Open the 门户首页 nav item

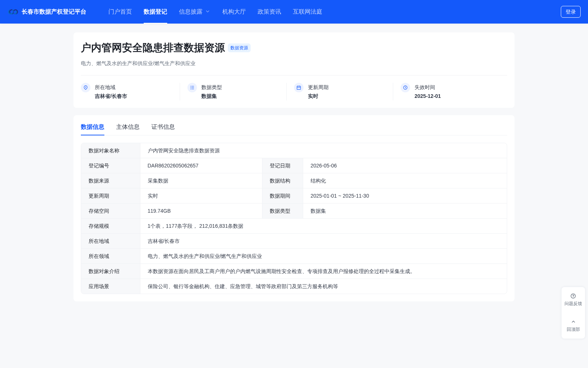click(120, 12)
